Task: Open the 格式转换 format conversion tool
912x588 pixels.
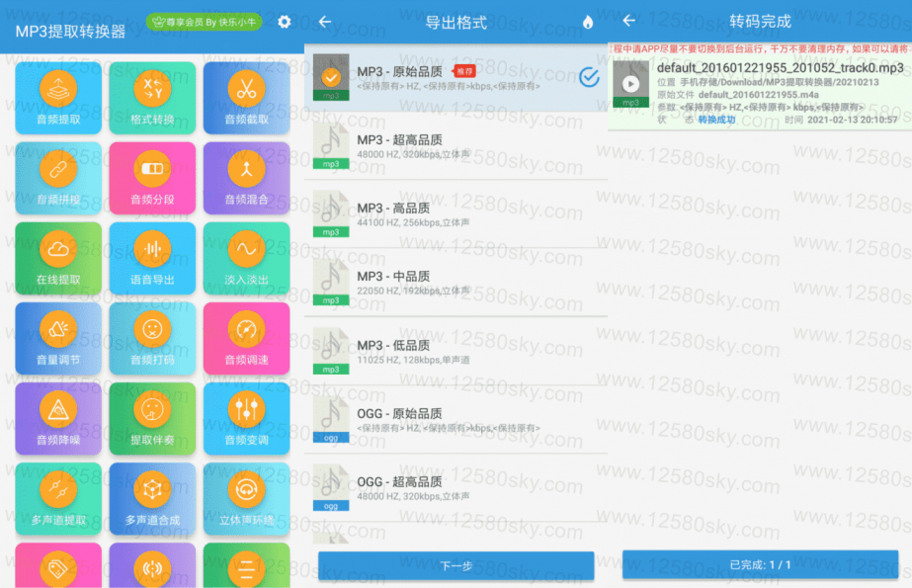Action: (x=152, y=96)
